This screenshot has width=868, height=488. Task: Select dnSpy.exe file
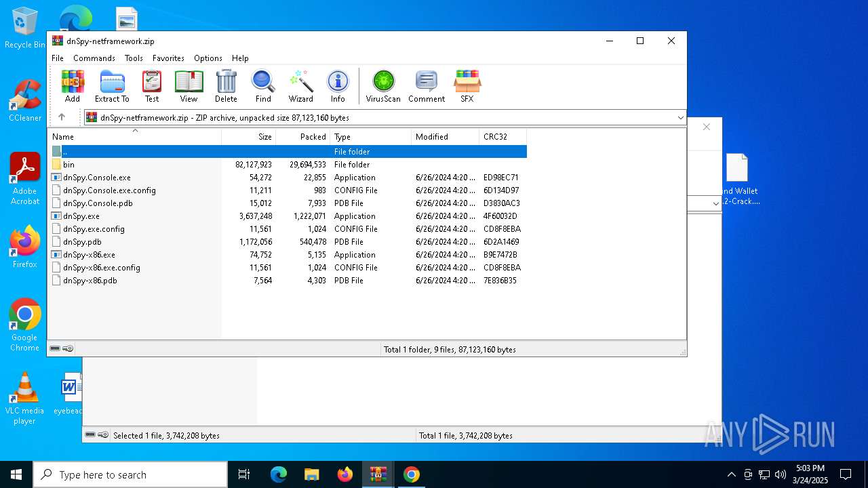click(288, 216)
